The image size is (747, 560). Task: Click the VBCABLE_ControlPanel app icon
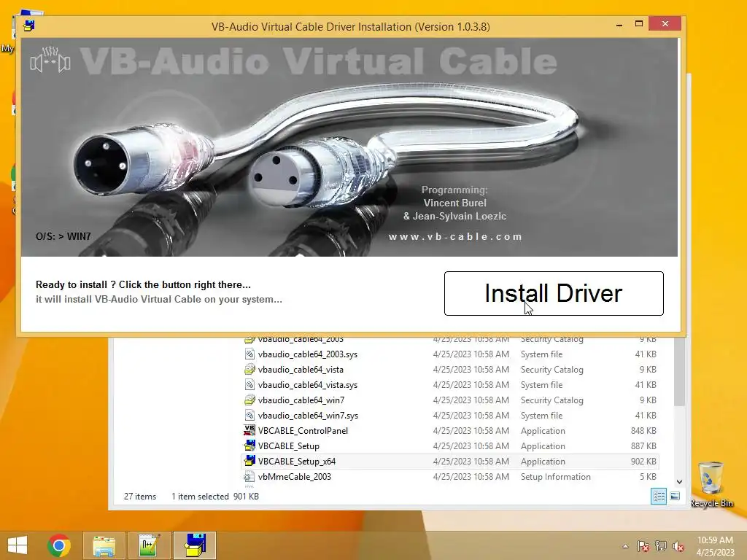(249, 430)
